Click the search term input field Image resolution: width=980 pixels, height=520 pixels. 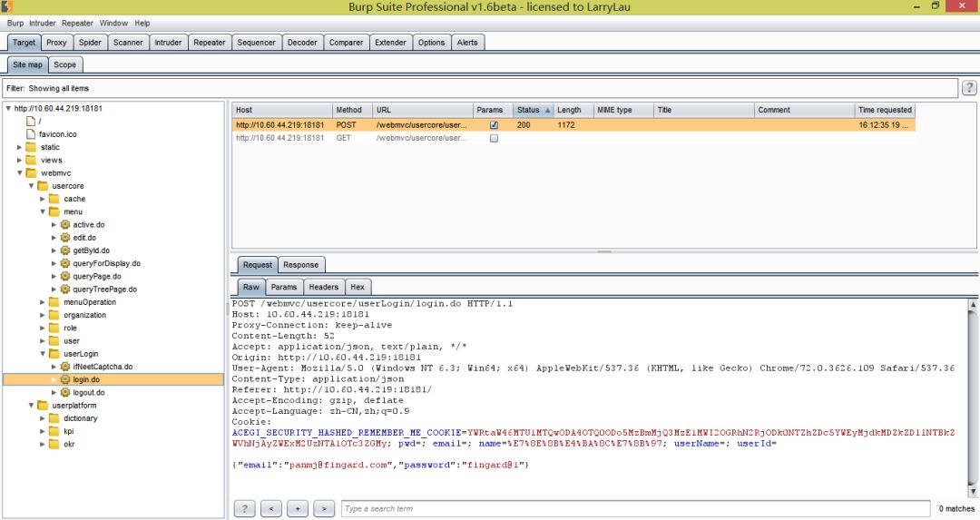click(635, 509)
